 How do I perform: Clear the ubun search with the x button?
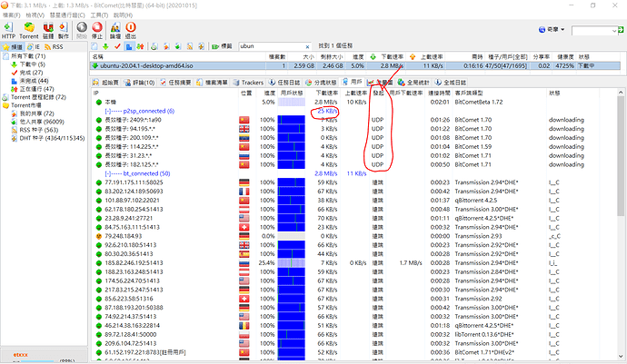[x=307, y=46]
